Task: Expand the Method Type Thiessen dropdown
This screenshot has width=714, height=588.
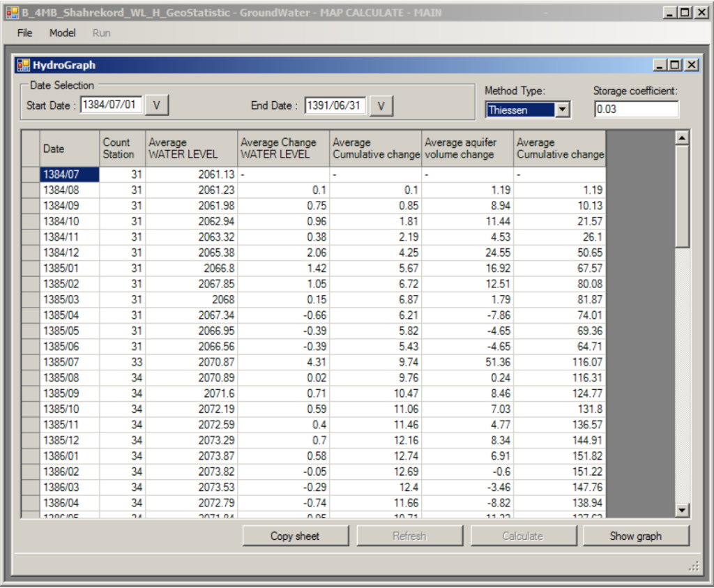Action: (563, 110)
